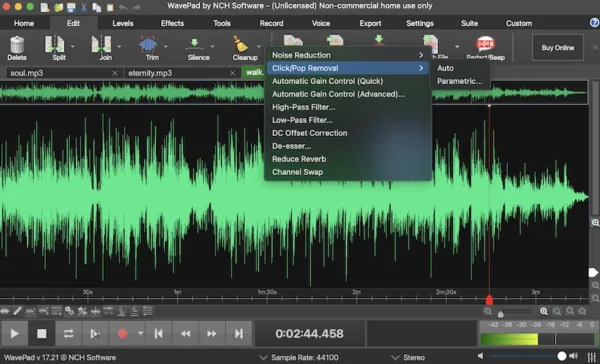Click the horizontal zoom-out magnifier left of slider
This screenshot has width=600, height=364.
tap(488, 312)
